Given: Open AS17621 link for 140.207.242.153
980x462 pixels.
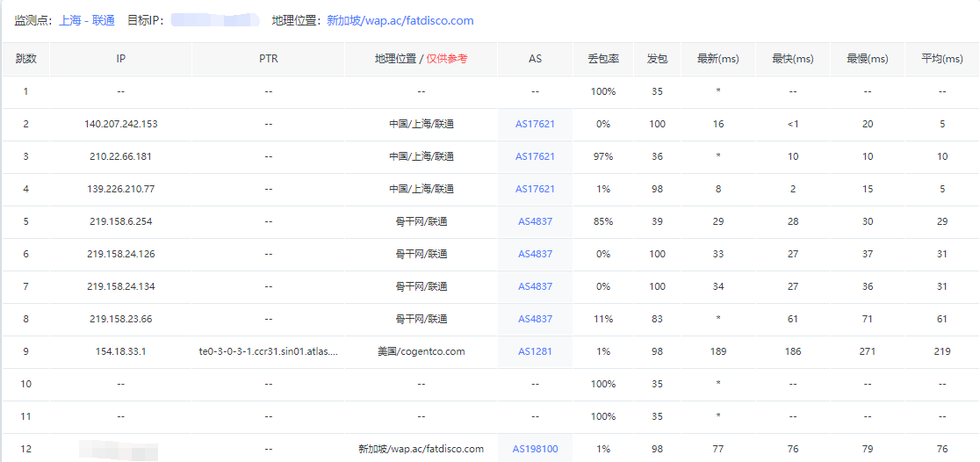Looking at the screenshot, I should [535, 124].
